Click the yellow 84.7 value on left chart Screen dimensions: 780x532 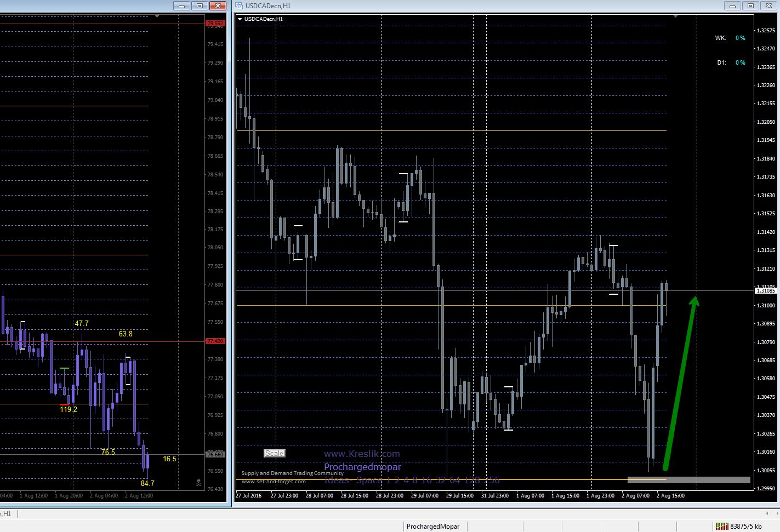(147, 483)
